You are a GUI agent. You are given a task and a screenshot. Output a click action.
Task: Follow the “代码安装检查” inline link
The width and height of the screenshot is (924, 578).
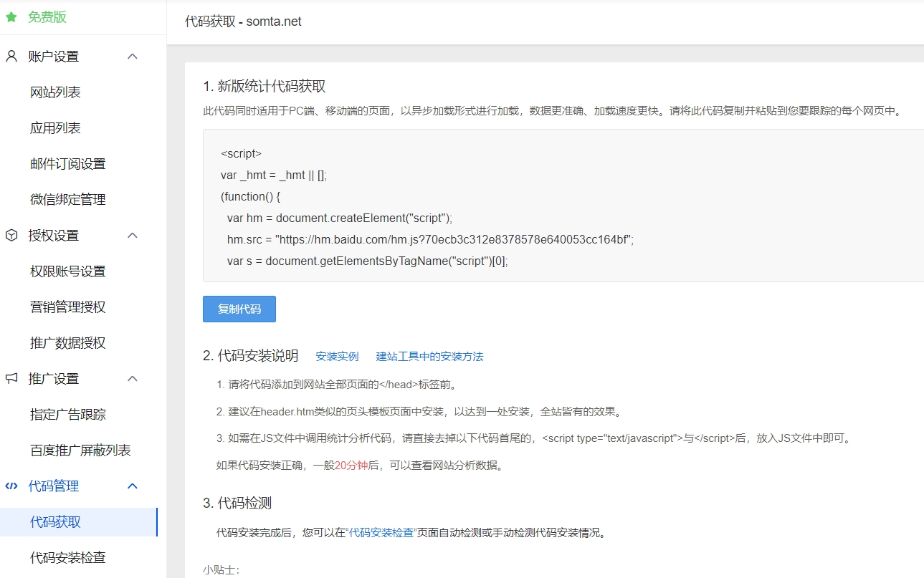pos(381,533)
